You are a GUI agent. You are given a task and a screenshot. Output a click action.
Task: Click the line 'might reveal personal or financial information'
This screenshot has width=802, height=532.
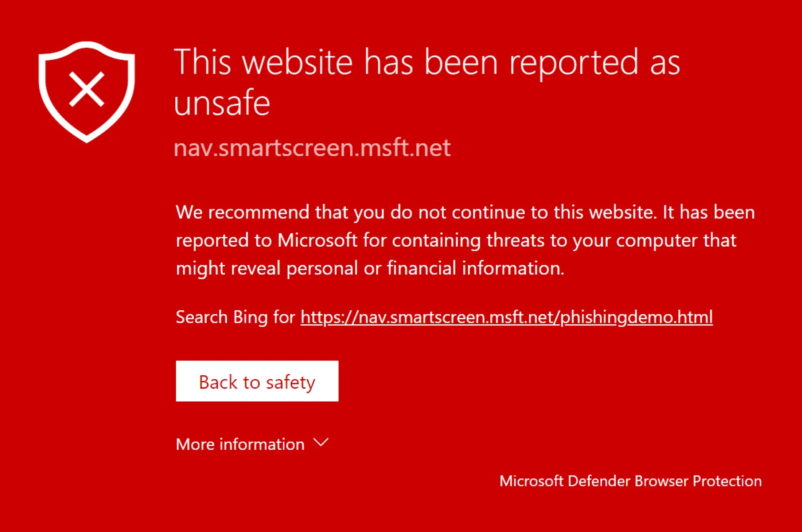(x=370, y=268)
